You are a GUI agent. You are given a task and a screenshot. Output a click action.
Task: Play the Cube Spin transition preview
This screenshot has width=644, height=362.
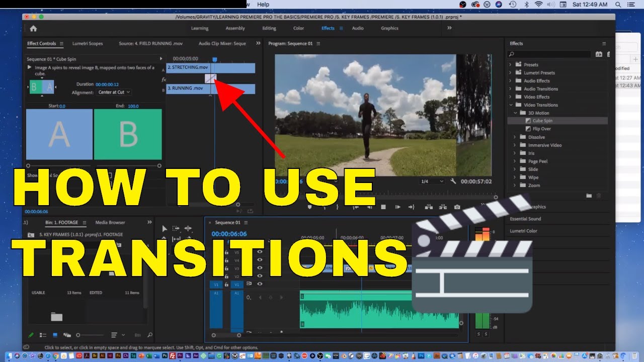click(29, 67)
